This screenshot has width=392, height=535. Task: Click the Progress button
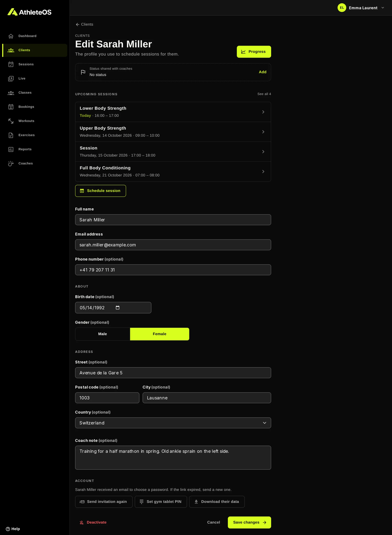[x=254, y=52]
